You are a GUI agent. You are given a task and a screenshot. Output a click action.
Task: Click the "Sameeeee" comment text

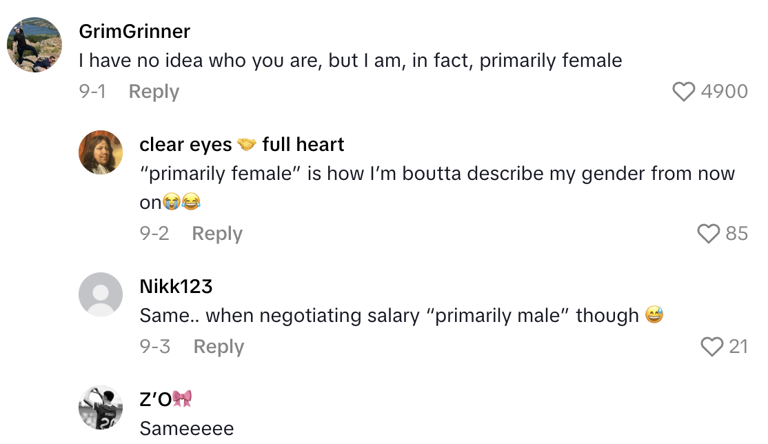click(x=186, y=429)
